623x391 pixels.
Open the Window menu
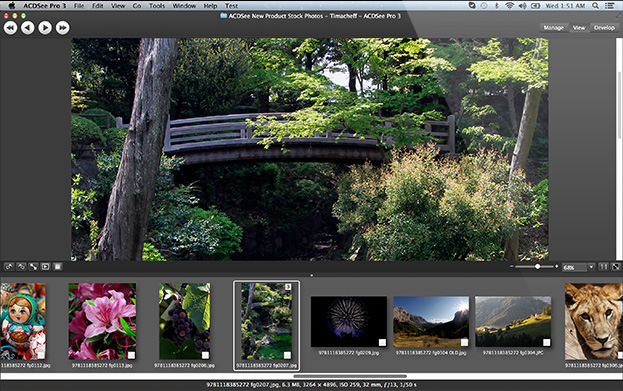tap(184, 6)
